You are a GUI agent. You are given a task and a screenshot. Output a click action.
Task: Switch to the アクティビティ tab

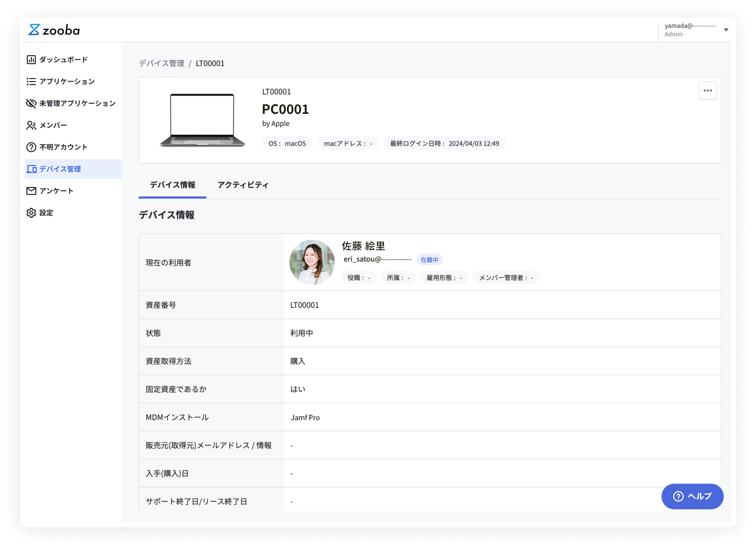point(243,184)
